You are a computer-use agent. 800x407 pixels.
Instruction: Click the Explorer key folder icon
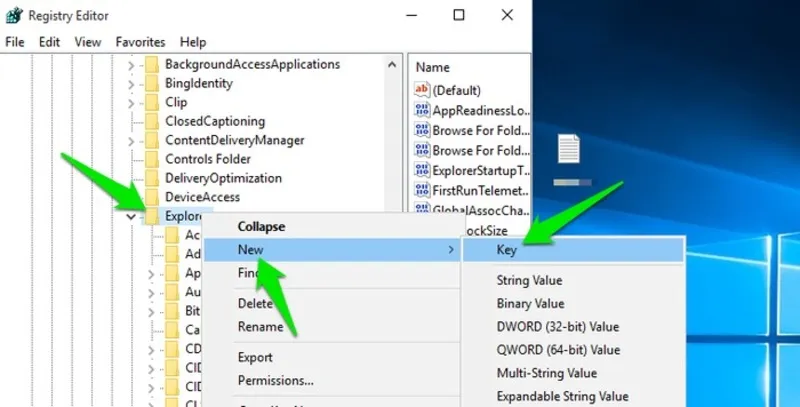152,216
